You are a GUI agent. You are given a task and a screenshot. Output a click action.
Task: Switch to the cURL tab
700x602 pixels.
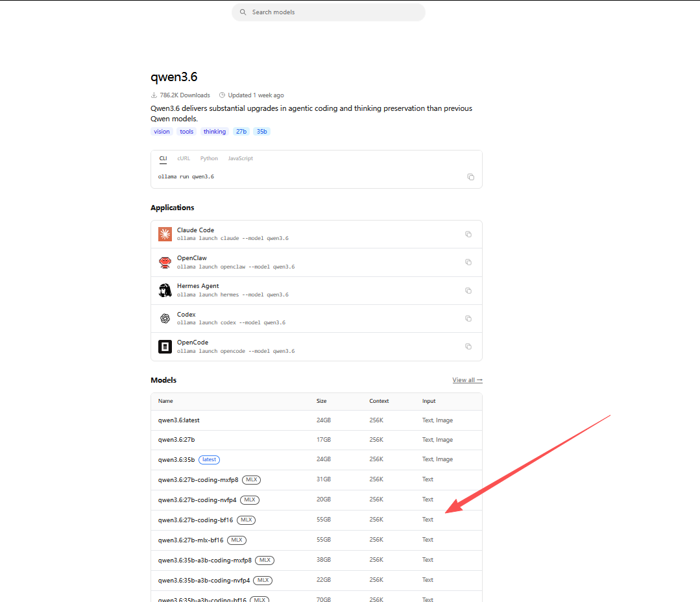click(x=184, y=158)
